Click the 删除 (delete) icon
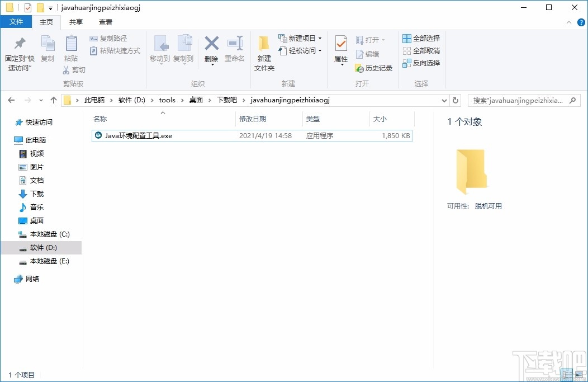Viewport: 588px width, 382px height. click(x=211, y=49)
